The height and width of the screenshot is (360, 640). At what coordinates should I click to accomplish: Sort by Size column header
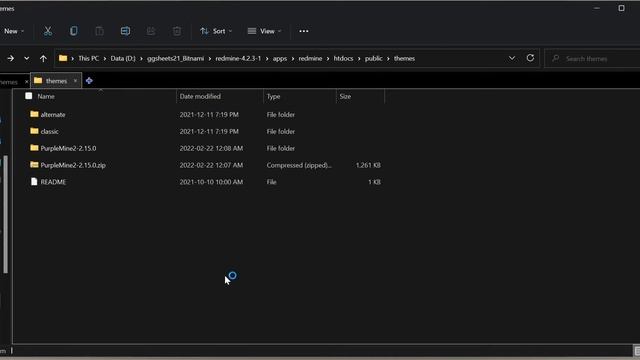pyautogui.click(x=345, y=96)
